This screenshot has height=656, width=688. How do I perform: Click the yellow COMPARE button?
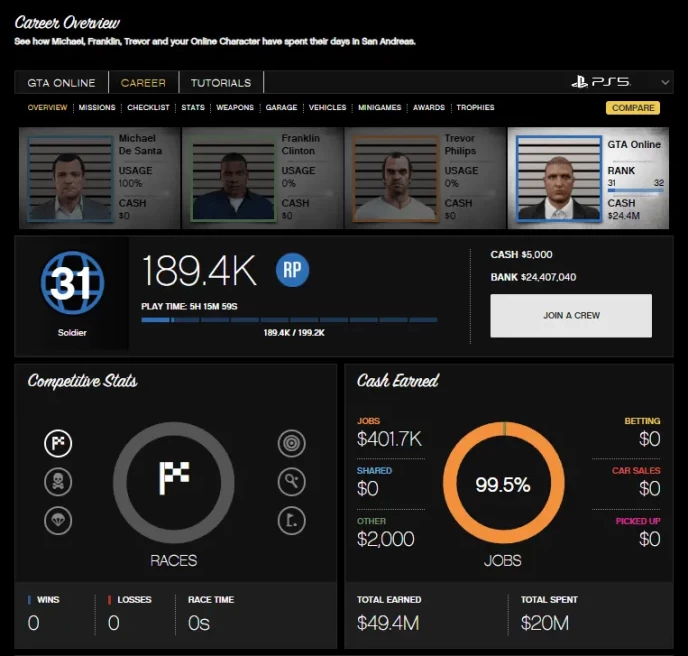pos(633,108)
